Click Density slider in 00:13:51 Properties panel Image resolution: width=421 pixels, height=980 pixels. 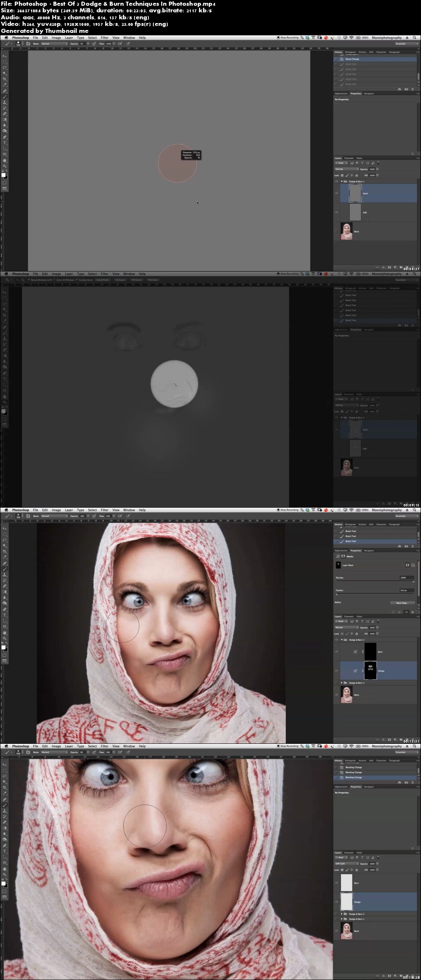[x=375, y=581]
